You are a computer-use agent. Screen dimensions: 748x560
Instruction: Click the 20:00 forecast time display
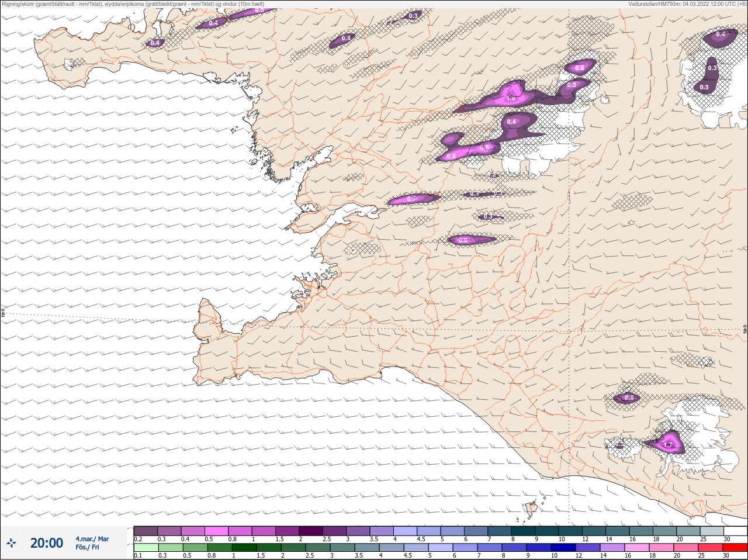coord(47,543)
